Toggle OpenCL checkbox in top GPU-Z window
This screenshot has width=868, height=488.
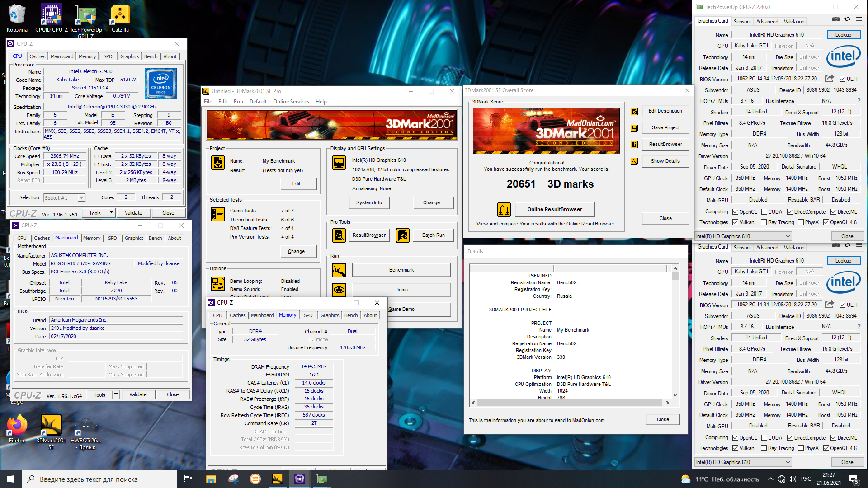tap(736, 212)
